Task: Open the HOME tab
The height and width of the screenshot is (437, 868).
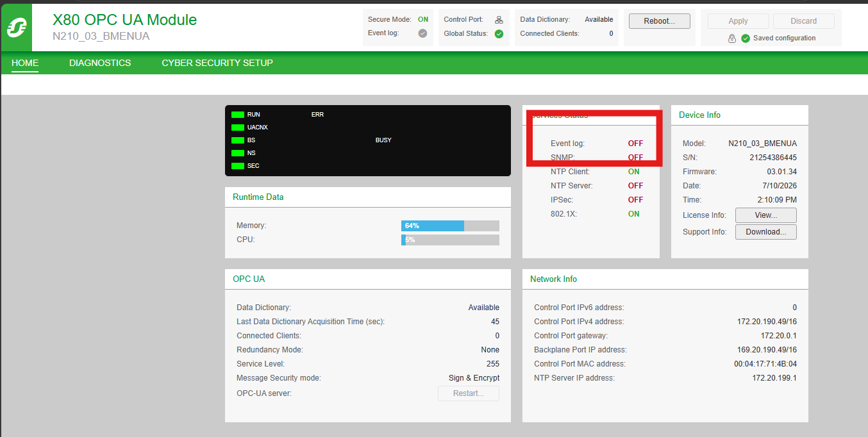Action: coord(25,63)
